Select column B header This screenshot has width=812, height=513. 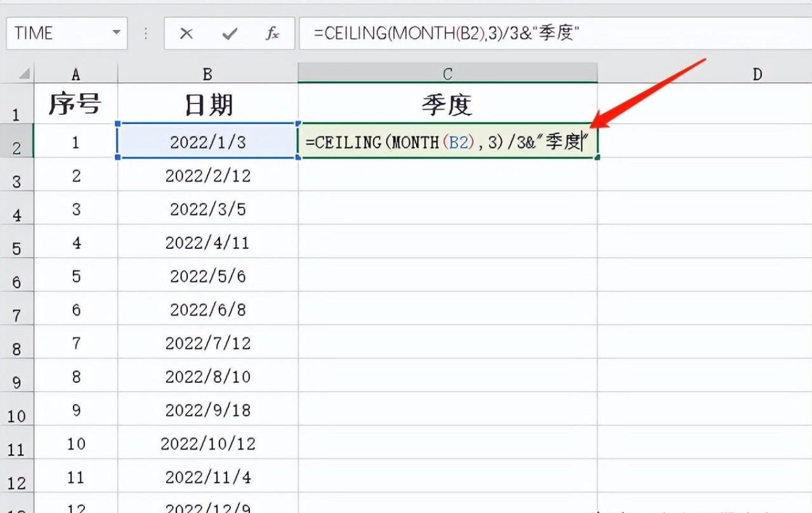coord(207,74)
